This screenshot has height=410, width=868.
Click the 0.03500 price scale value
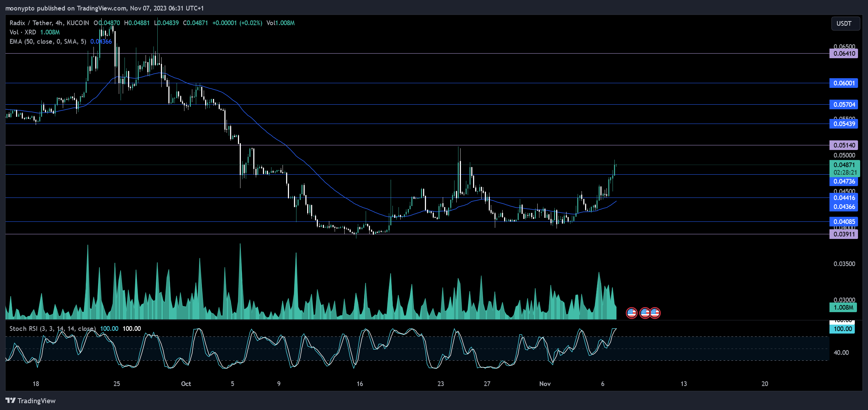click(x=844, y=264)
